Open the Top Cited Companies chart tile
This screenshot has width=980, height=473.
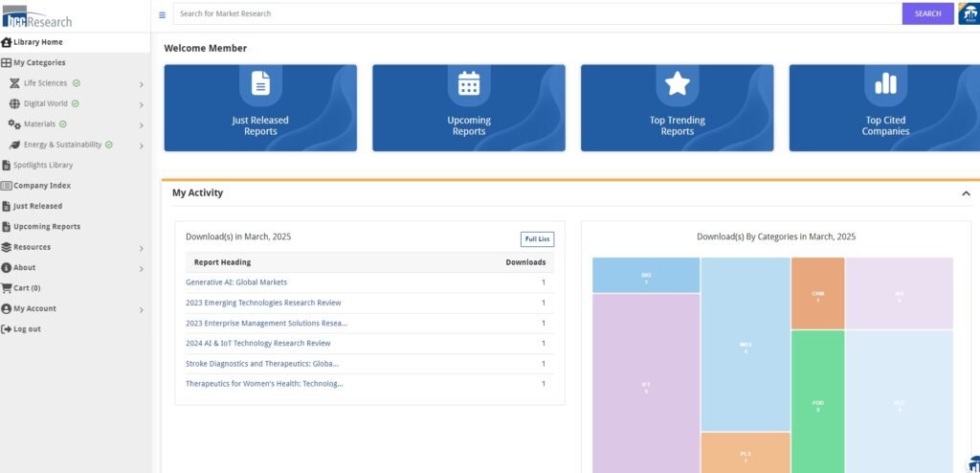pos(884,107)
